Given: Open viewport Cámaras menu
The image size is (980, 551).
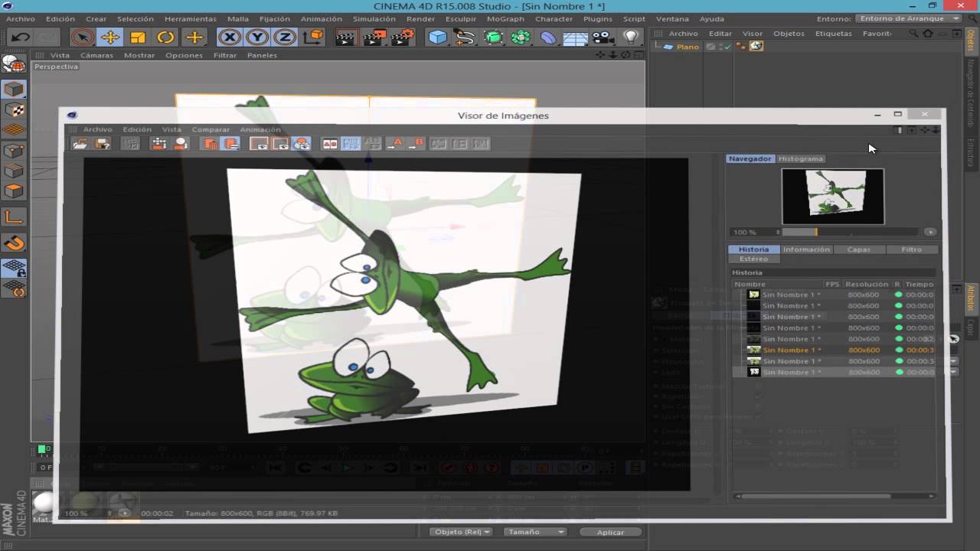Looking at the screenshot, I should point(96,55).
